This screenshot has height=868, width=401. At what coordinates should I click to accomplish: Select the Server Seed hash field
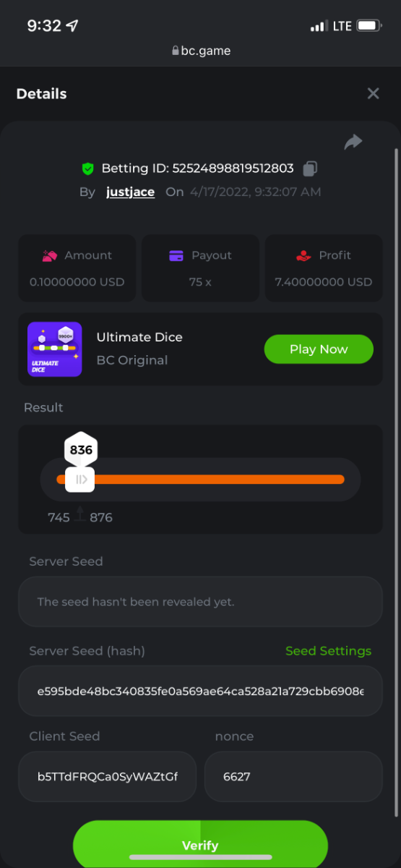(200, 692)
